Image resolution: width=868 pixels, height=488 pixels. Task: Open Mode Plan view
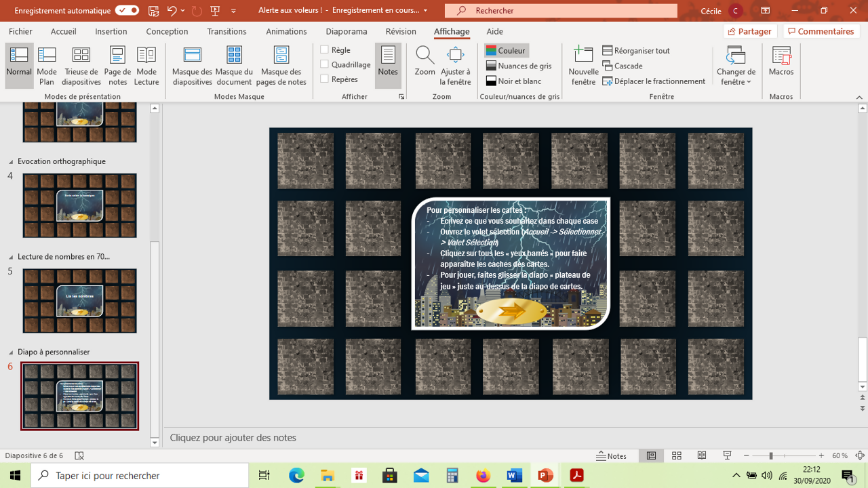point(47,66)
